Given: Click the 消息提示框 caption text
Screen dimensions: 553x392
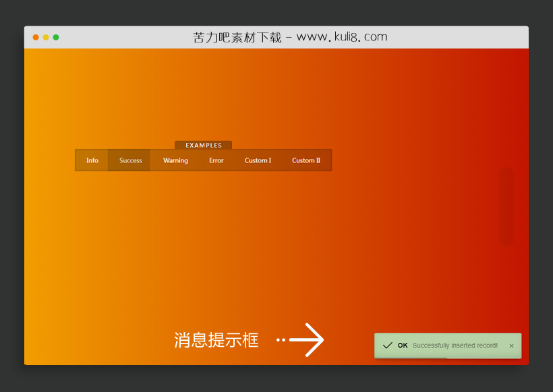Looking at the screenshot, I should (x=216, y=341).
